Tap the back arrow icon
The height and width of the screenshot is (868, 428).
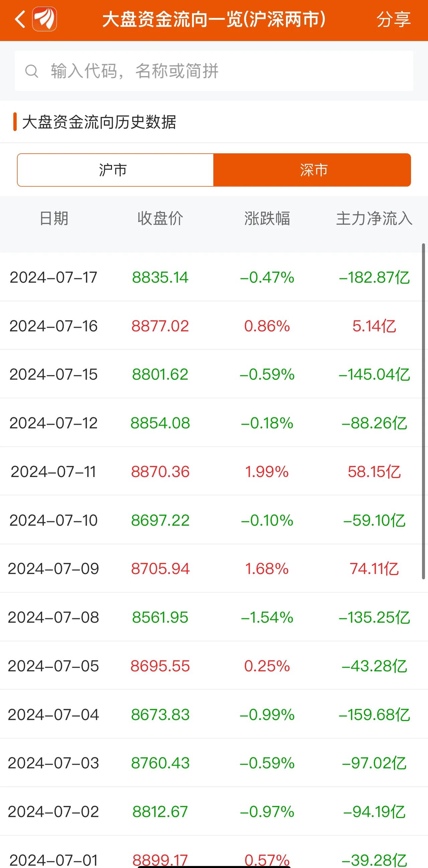[20, 19]
